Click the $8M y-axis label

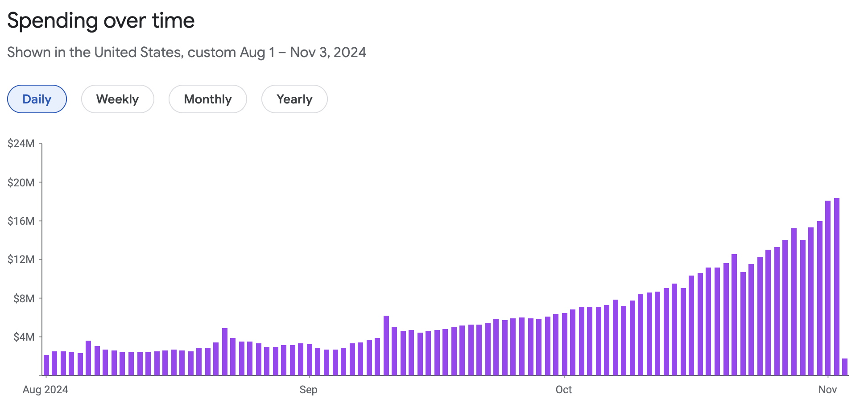tap(24, 298)
